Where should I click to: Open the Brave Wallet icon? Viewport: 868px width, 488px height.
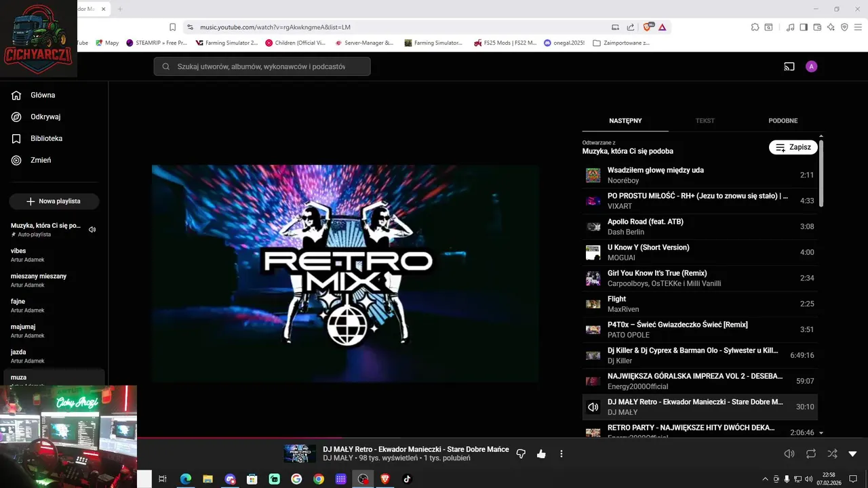pos(817,27)
